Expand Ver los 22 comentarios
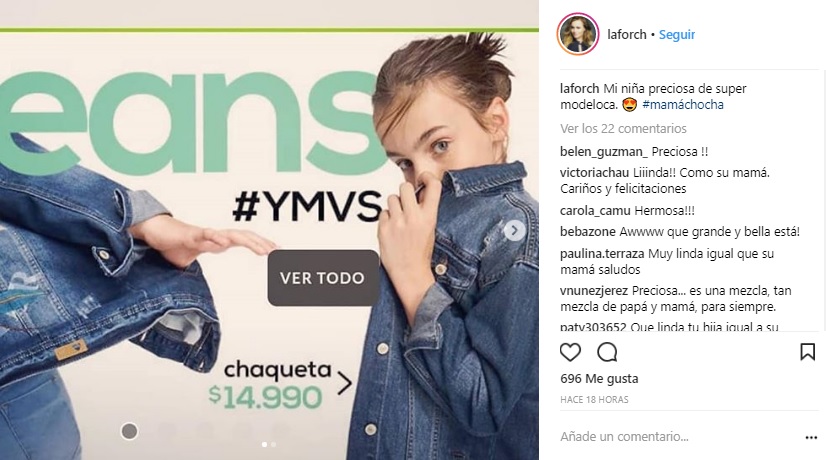This screenshot has width=826, height=460. click(x=623, y=129)
